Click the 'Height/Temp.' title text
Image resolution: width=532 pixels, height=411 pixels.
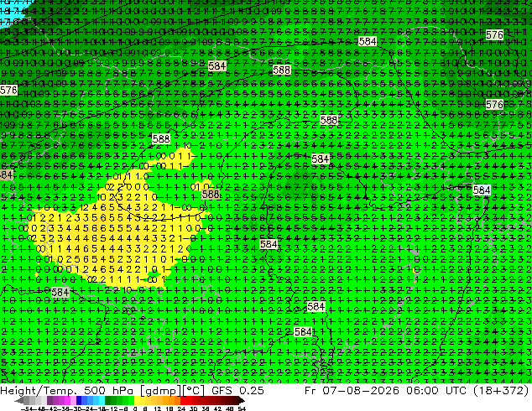(x=38, y=391)
